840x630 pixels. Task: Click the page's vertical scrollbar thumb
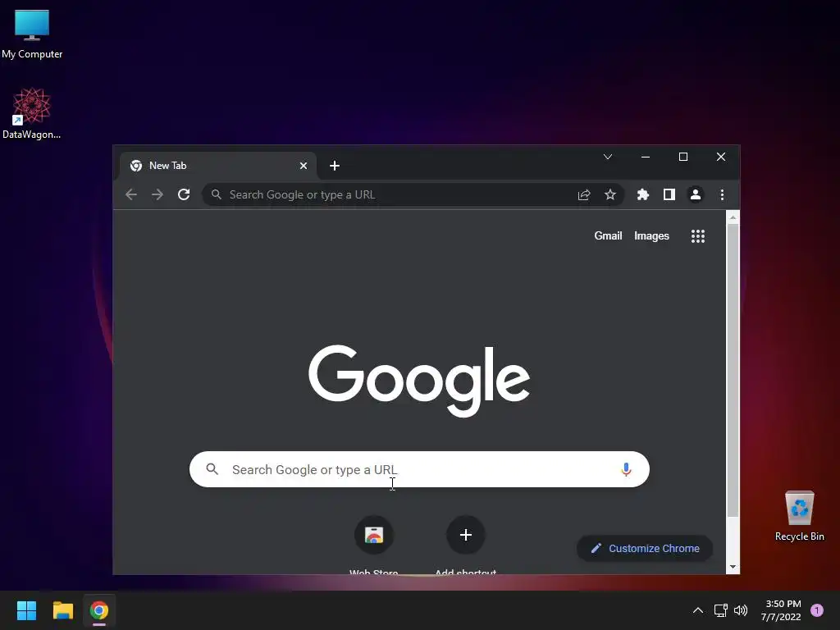coord(733,370)
